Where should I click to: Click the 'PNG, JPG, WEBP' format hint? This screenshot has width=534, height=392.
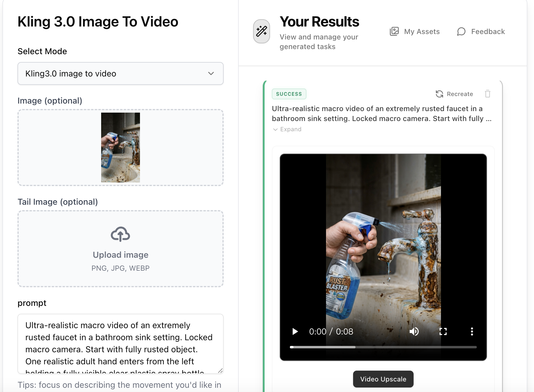pos(120,268)
